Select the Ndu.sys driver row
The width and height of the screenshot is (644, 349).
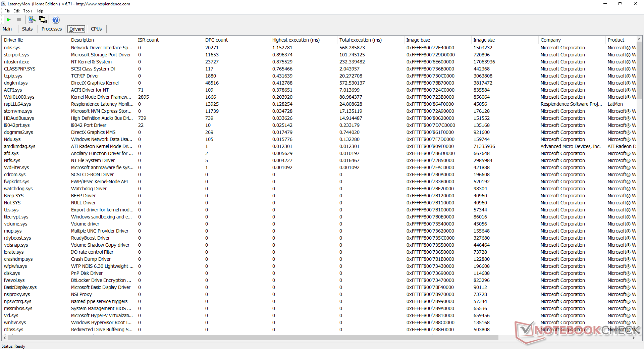tap(319, 139)
